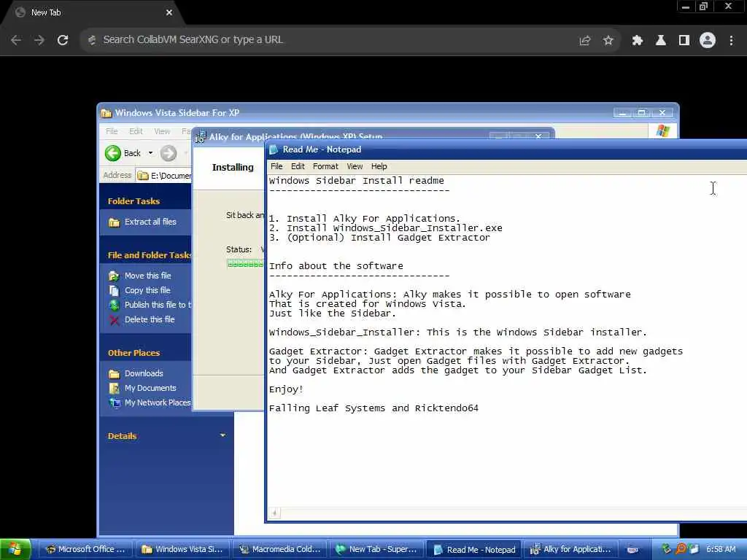Click Notepad horizontal scrollbar left arrow
Image resolution: width=747 pixels, height=560 pixels.
tap(274, 513)
